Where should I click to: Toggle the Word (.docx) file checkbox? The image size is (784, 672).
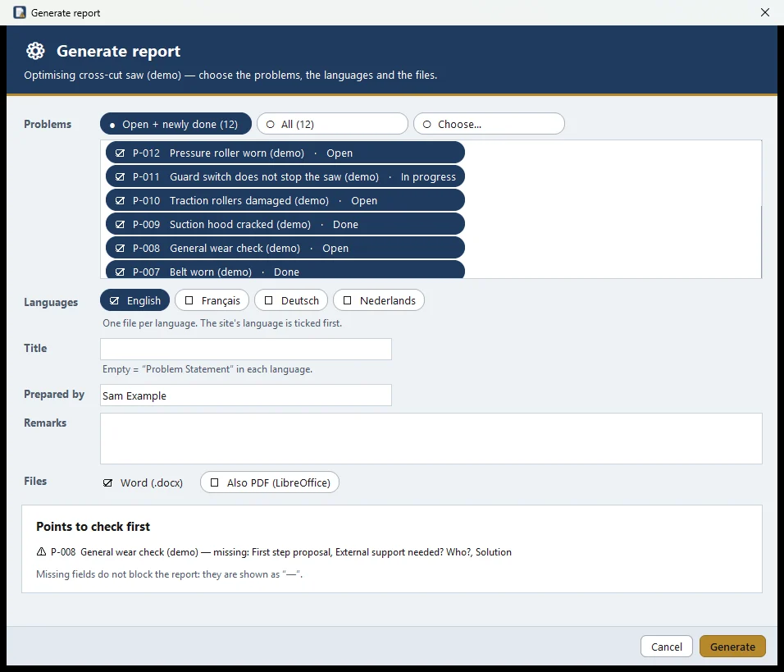[x=143, y=482]
